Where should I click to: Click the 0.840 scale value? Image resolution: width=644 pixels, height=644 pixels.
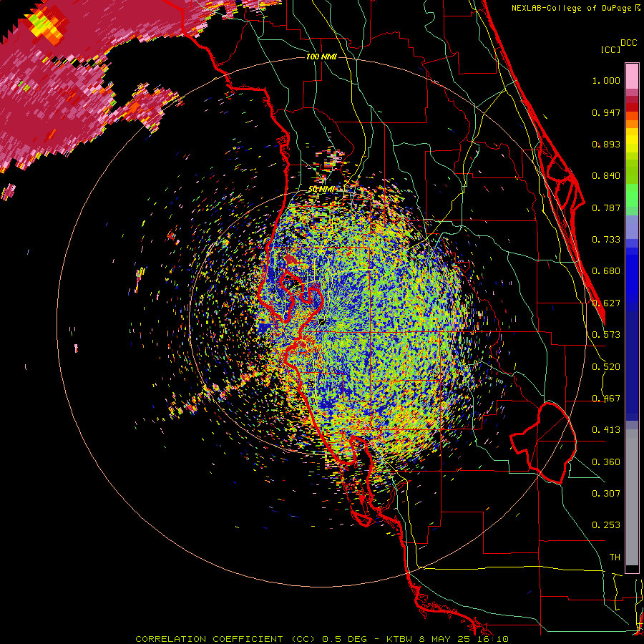606,176
